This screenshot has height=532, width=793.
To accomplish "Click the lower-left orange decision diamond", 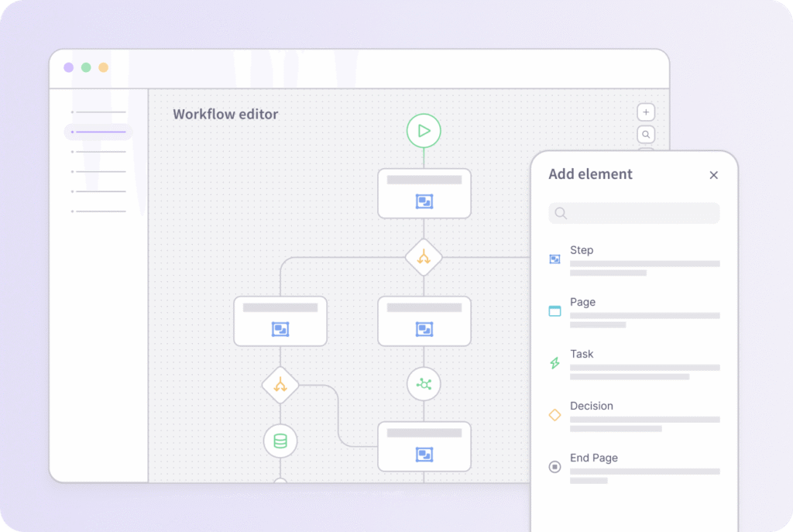I will (x=280, y=384).
